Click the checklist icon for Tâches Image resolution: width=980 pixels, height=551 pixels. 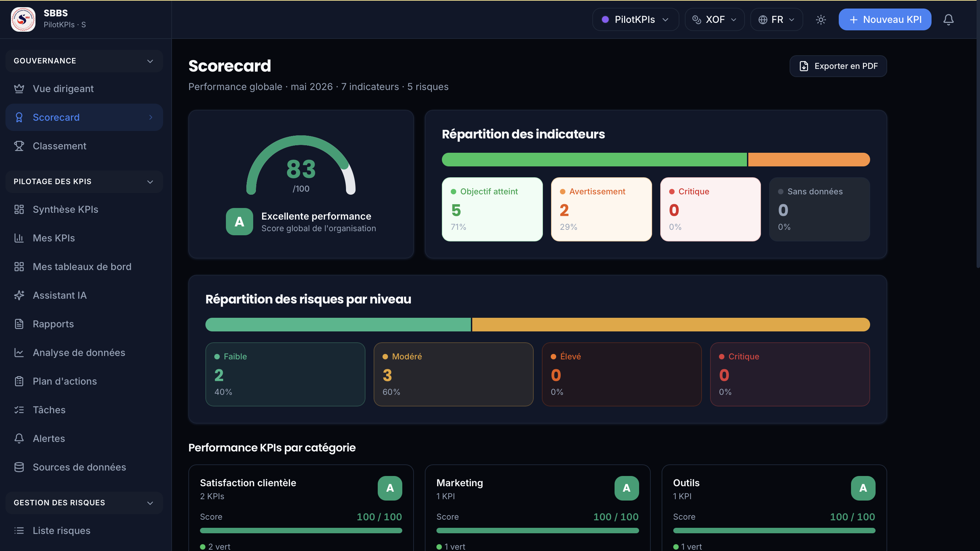pyautogui.click(x=19, y=410)
